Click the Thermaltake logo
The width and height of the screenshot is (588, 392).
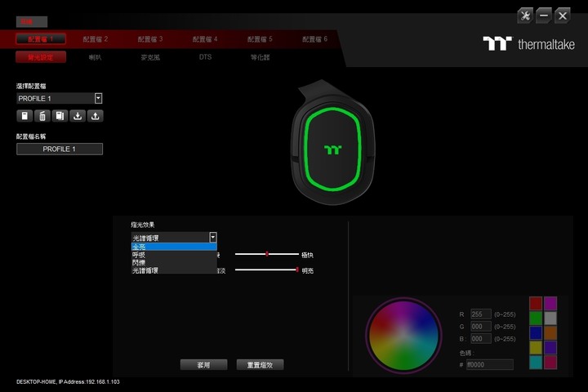(528, 44)
